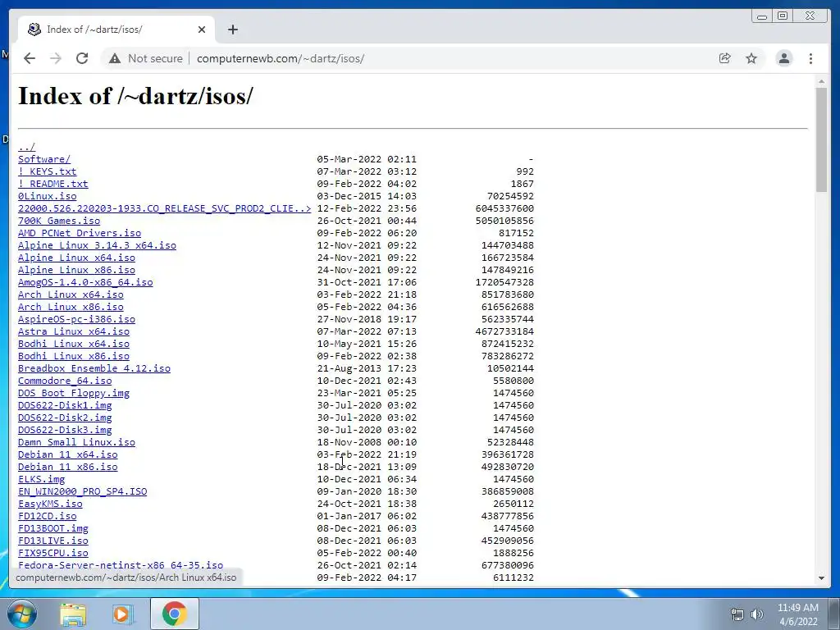Go back to the previous page
This screenshot has width=840, height=630.
click(x=30, y=58)
